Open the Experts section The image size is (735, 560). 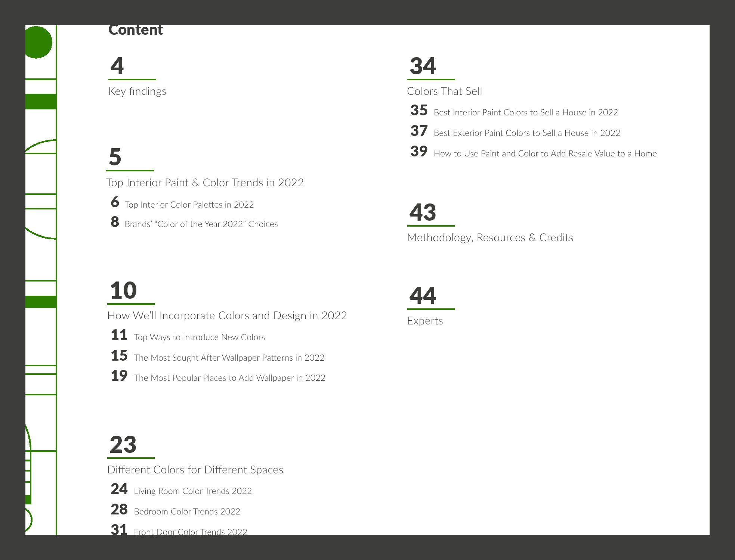(425, 321)
